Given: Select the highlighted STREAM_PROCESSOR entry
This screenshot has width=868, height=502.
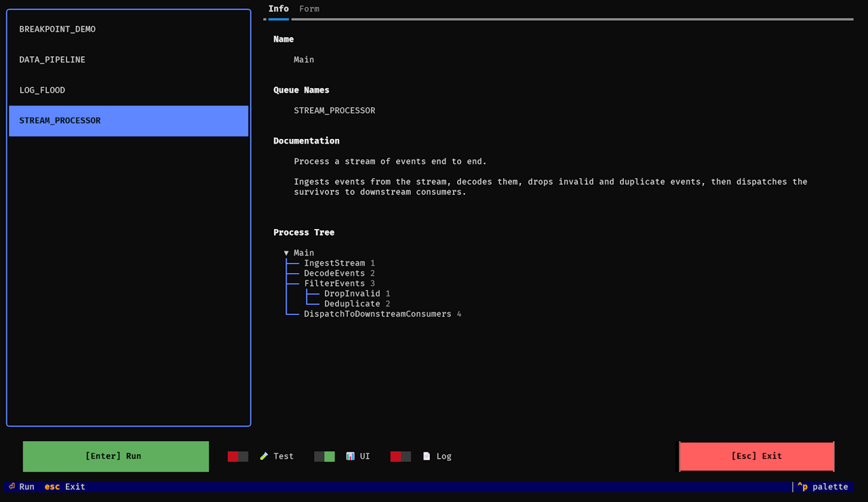Looking at the screenshot, I should [128, 121].
